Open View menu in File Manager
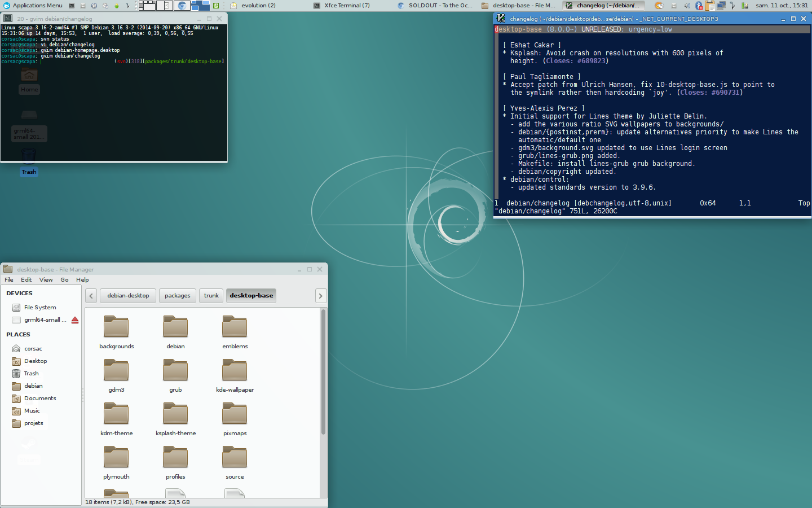The width and height of the screenshot is (812, 508). (x=46, y=279)
